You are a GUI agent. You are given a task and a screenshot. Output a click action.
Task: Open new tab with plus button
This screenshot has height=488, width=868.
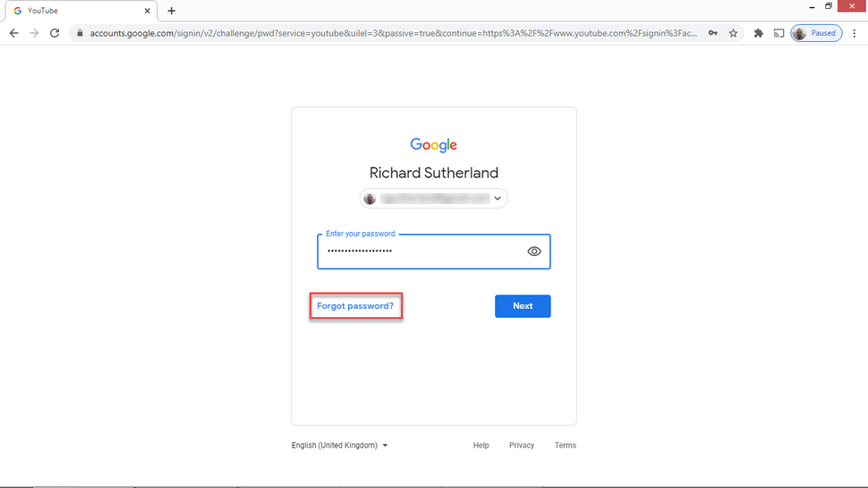click(x=172, y=11)
